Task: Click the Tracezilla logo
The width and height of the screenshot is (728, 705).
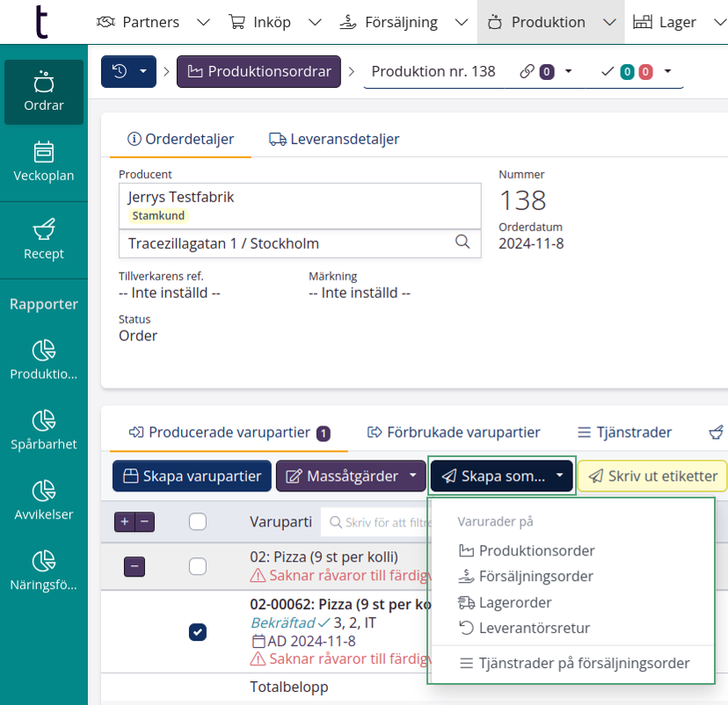Action: (40, 22)
